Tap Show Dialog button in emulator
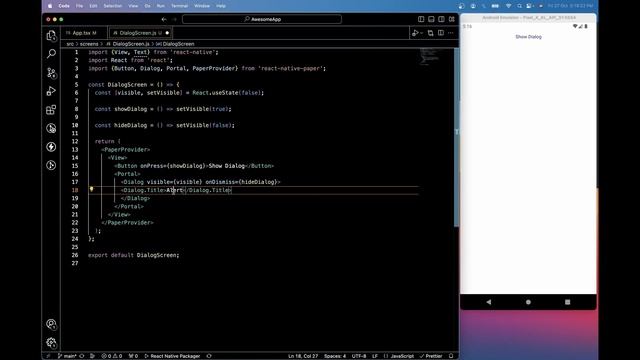The image size is (640, 360). (x=528, y=37)
